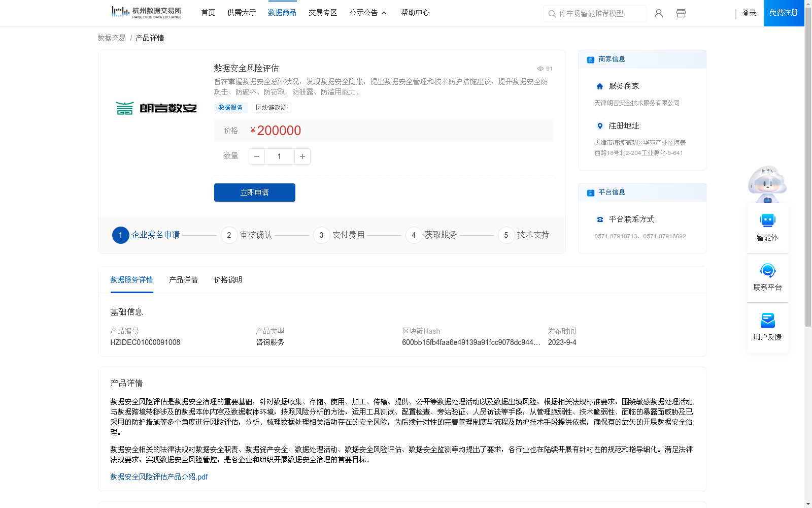Click the search magnifier icon
The image size is (812, 508).
[552, 14]
